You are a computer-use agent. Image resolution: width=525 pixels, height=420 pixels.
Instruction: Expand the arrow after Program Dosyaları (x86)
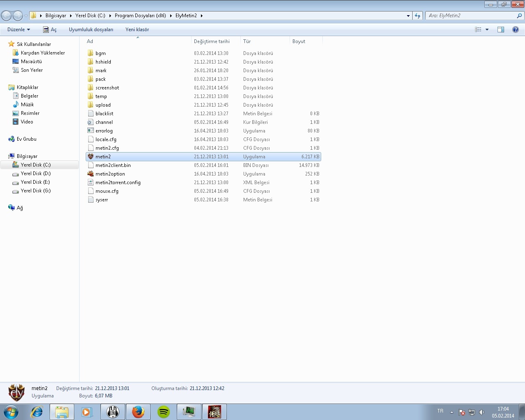171,16
